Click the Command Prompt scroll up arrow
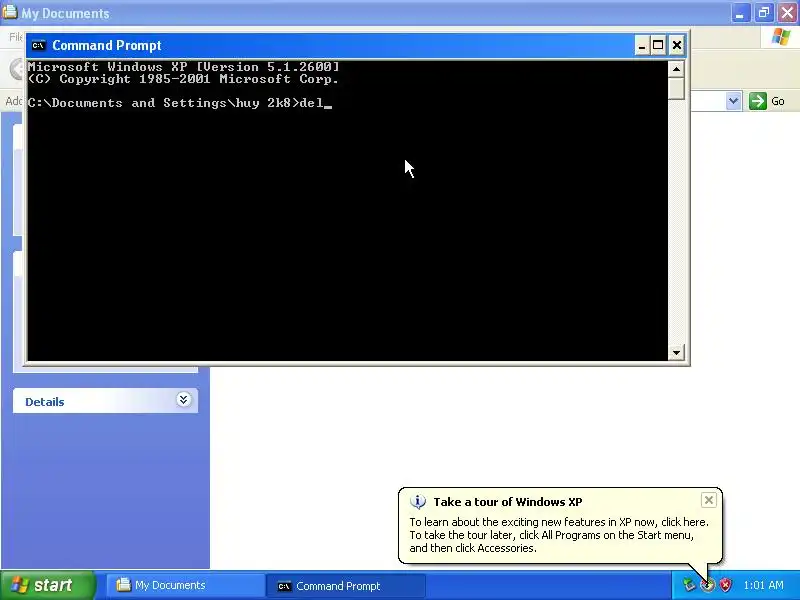The width and height of the screenshot is (800, 600). pos(676,69)
